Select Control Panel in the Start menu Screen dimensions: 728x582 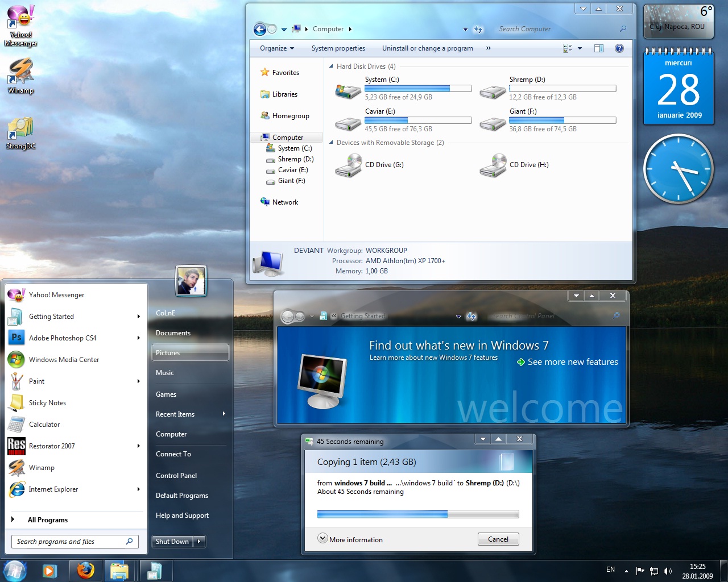coord(176,476)
